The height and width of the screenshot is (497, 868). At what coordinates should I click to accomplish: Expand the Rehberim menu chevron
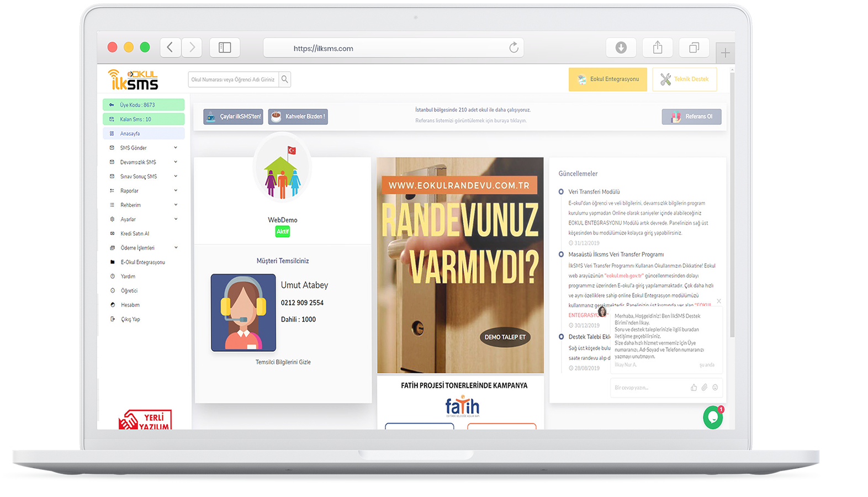click(176, 205)
